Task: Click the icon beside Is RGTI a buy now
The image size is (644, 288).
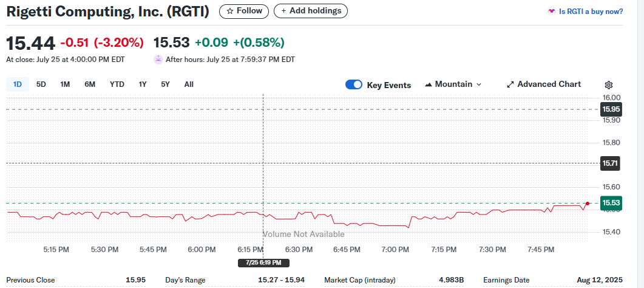Action: [x=551, y=11]
